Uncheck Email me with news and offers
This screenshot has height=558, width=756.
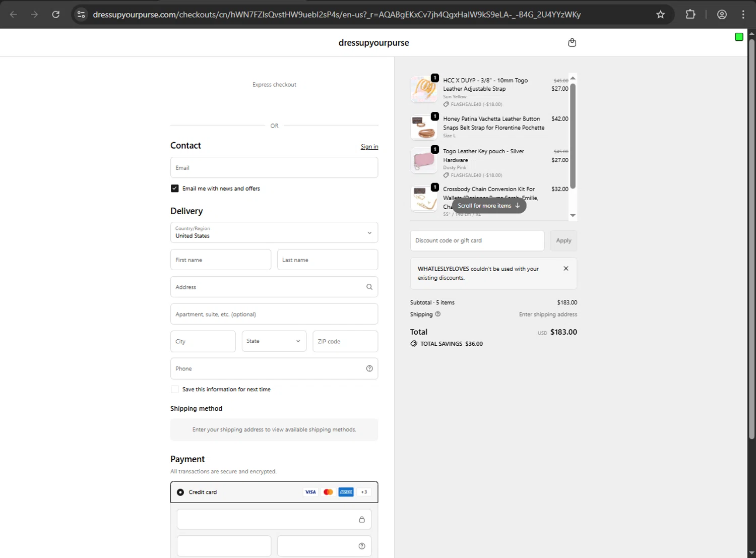[x=175, y=189]
